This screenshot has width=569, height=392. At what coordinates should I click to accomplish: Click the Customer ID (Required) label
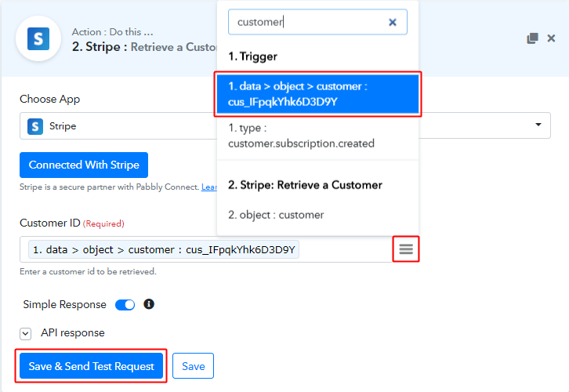72,223
